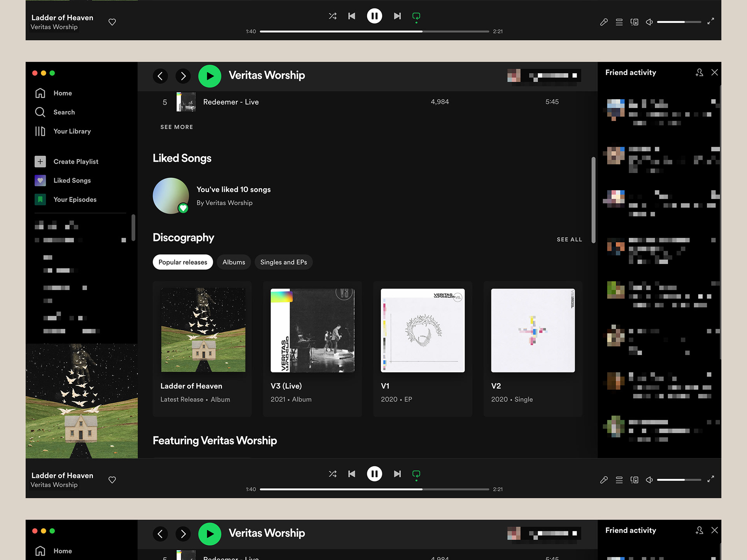This screenshot has width=747, height=560.
Task: Open the queue in middle window's player bar
Action: (619, 480)
